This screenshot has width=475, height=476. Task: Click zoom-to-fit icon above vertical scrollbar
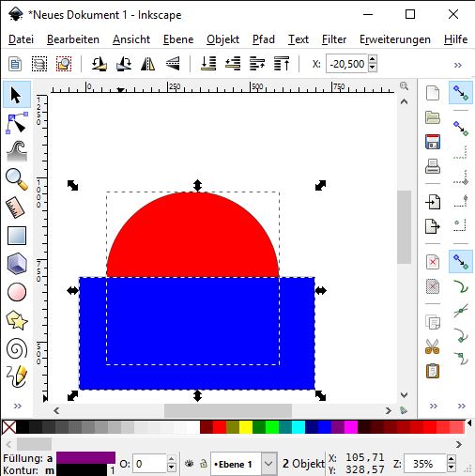click(x=404, y=85)
